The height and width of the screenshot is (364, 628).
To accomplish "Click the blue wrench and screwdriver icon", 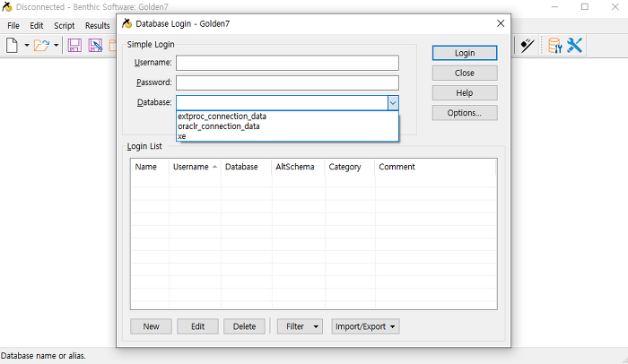I will 575,45.
